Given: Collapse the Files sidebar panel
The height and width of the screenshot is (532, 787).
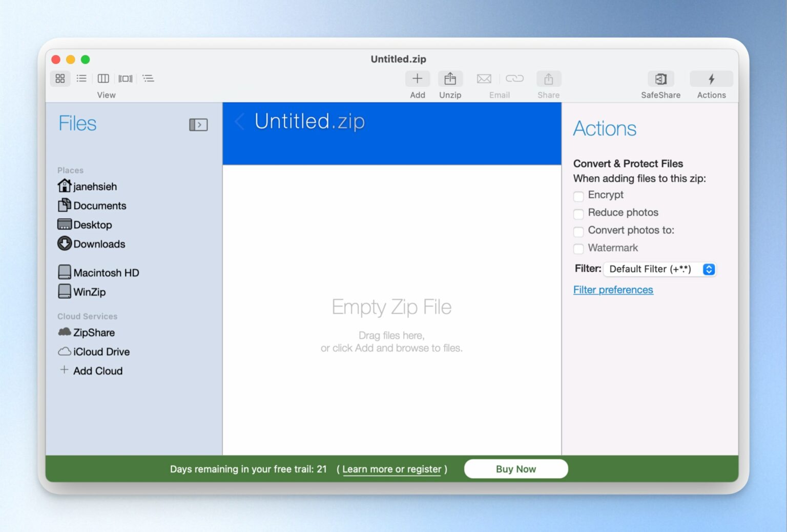Looking at the screenshot, I should point(198,125).
